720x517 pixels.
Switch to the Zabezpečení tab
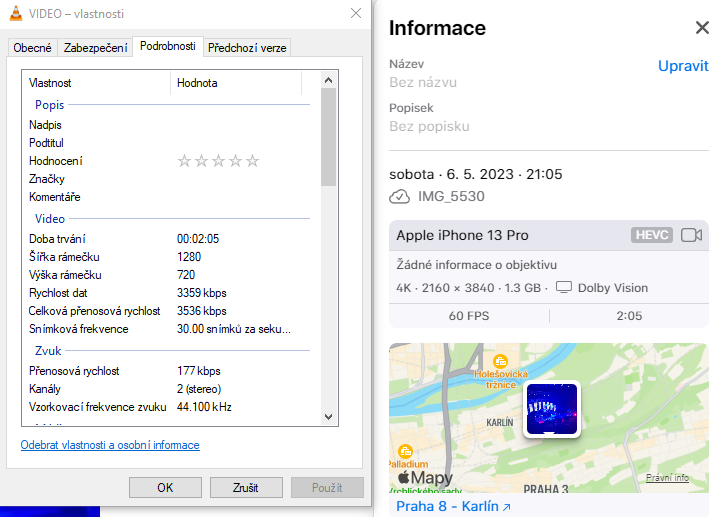96,48
